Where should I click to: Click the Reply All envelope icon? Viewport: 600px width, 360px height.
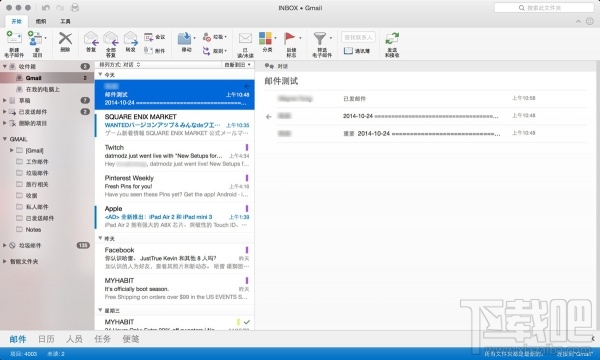tap(111, 39)
